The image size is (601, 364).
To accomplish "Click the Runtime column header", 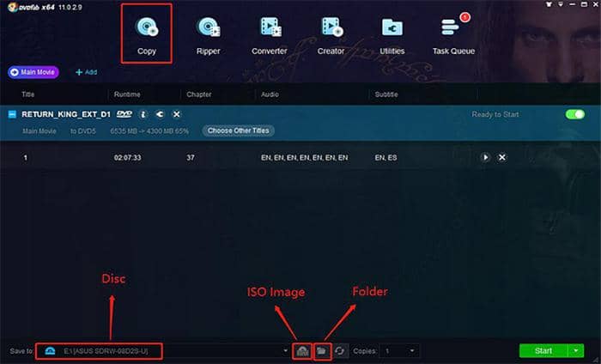I will (127, 94).
